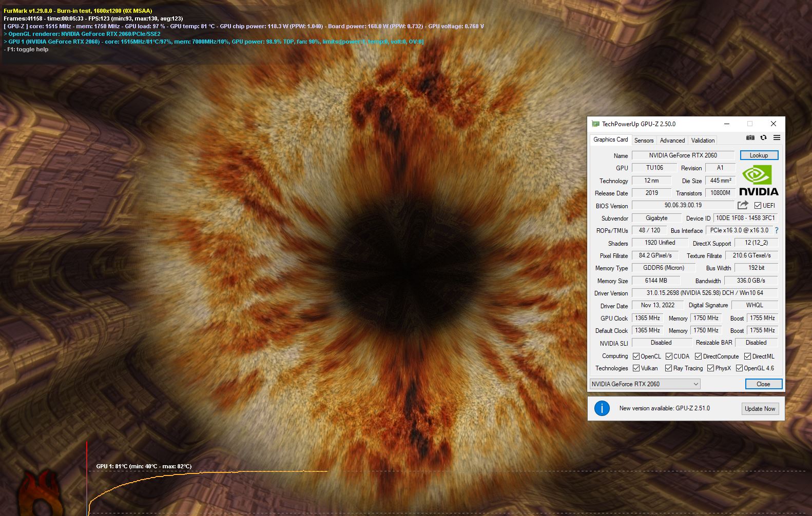Click the blue info icon in update notice
This screenshot has width=812, height=516.
click(602, 408)
